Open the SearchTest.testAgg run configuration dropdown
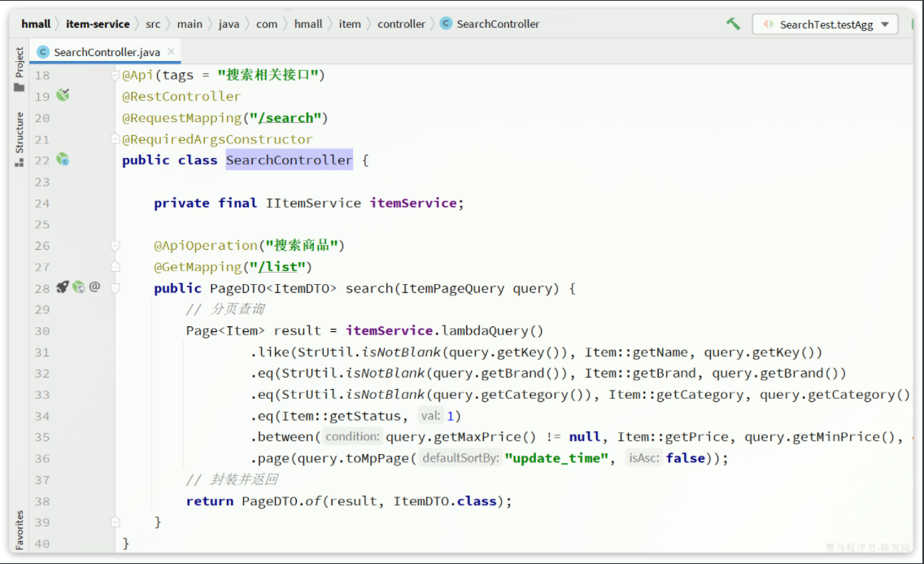The width and height of the screenshot is (924, 564). click(825, 24)
